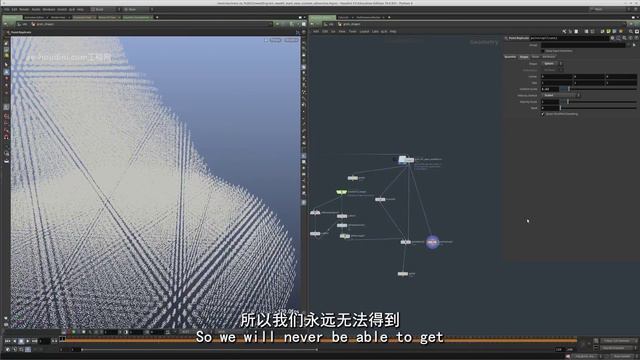Image resolution: width=640 pixels, height=360 pixels.
Task: Adjust the Uniform Scale slider
Action: tap(599, 89)
